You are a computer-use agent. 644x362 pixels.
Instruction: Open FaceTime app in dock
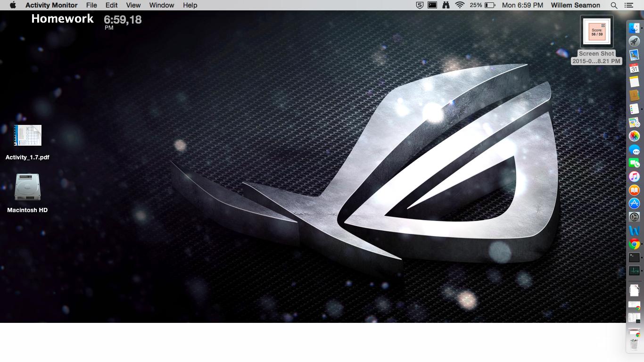point(634,163)
